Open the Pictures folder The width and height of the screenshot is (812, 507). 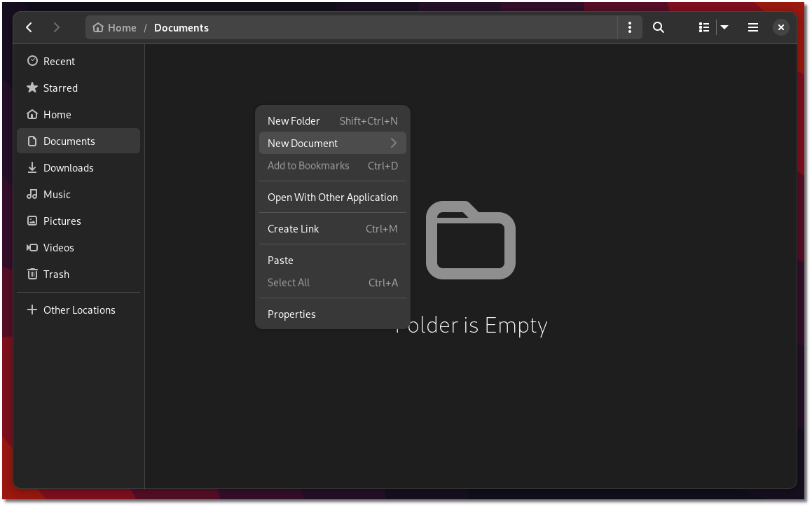62,221
